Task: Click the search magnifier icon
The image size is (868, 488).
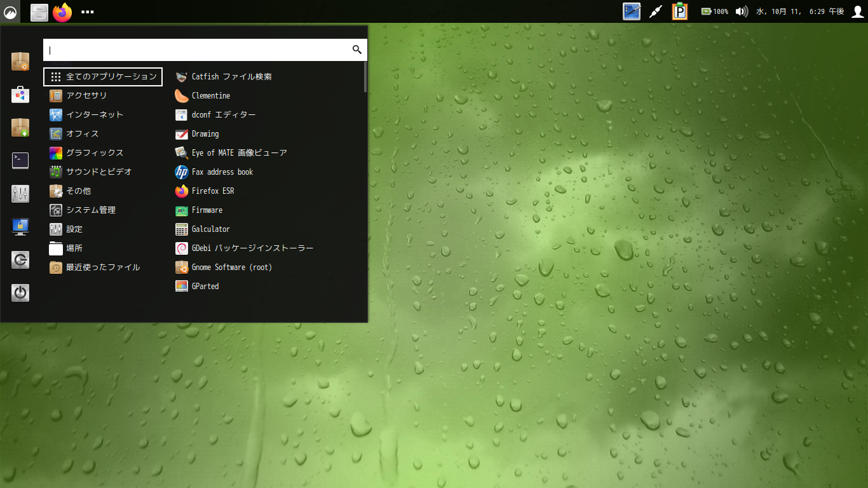Action: [x=356, y=50]
